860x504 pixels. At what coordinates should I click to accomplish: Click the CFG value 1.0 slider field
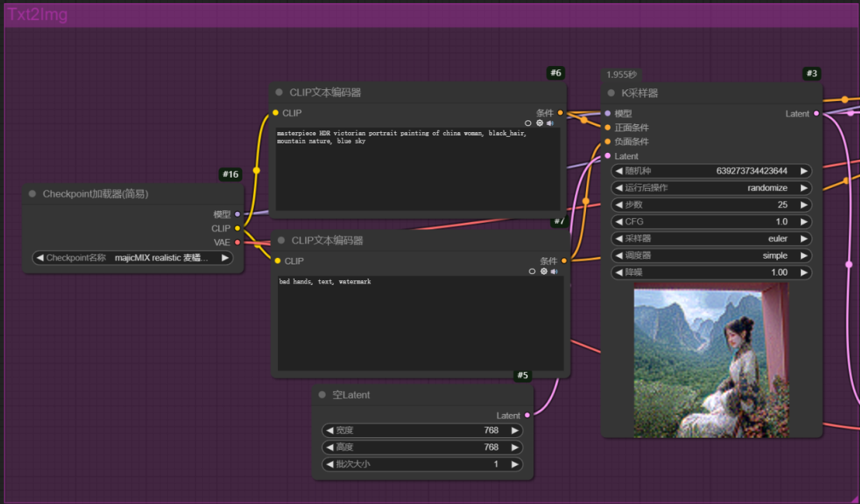tap(711, 221)
